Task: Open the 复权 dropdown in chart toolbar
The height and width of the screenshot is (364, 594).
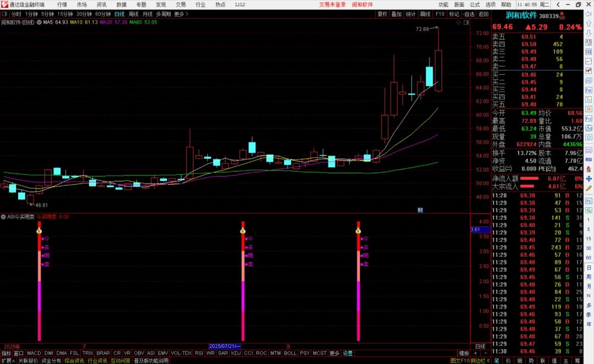Action: (382, 14)
